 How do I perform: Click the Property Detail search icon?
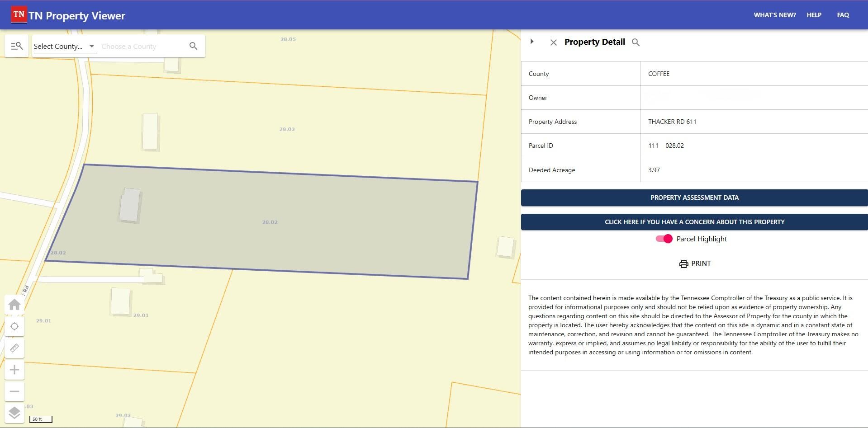pos(636,42)
